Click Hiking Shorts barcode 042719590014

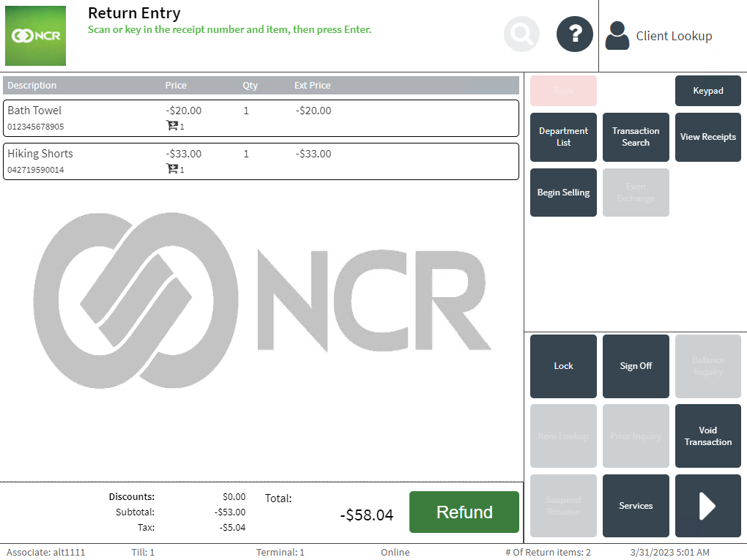tap(36, 170)
